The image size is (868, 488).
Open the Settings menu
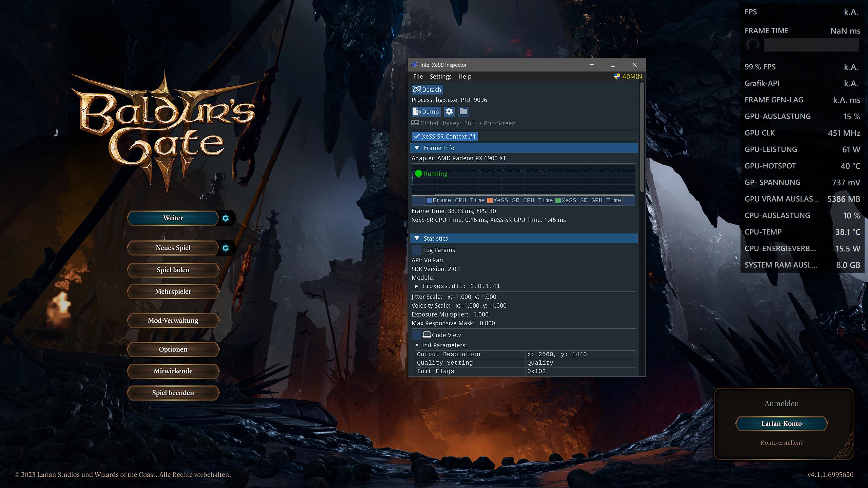click(440, 77)
